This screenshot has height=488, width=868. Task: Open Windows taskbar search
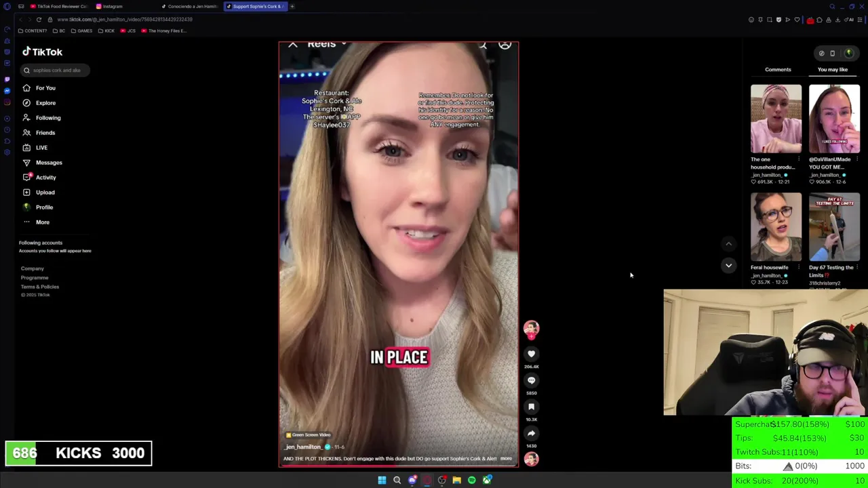click(x=397, y=480)
